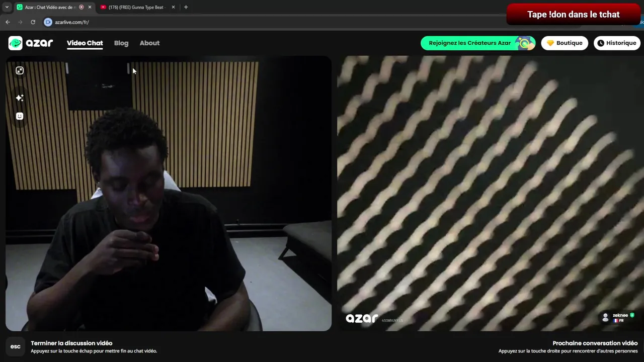Click the zeknee user avatar icon

coord(605,317)
